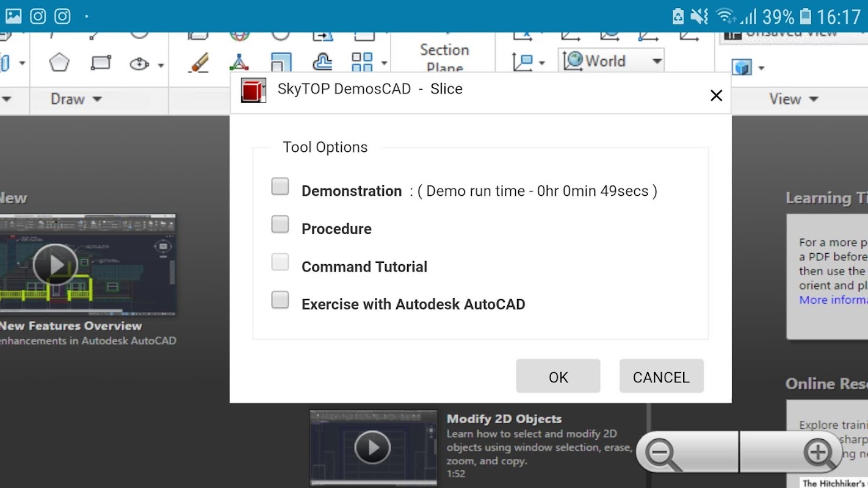Tick the Demonstration checkbox
Image resolution: width=868 pixels, height=488 pixels.
point(280,187)
